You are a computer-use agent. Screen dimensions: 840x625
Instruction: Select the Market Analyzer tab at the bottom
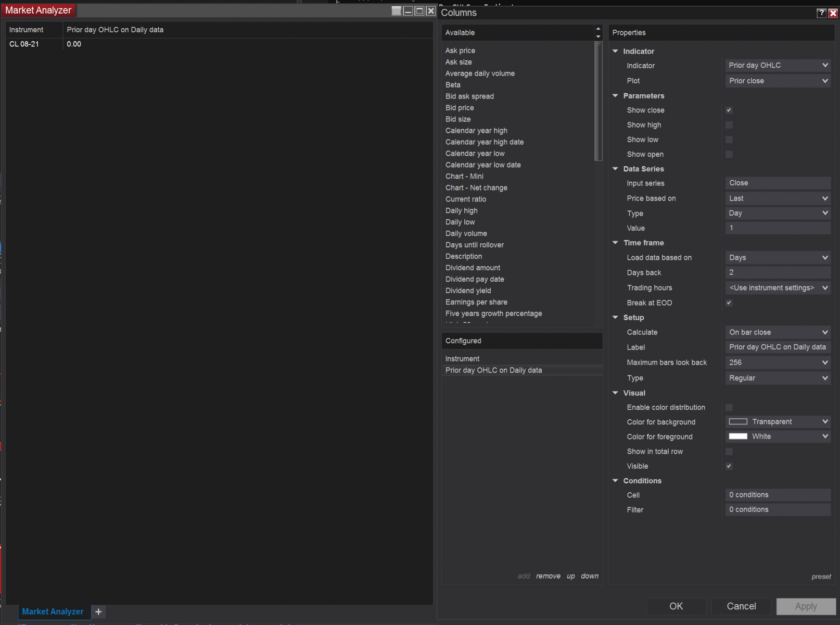pyautogui.click(x=53, y=611)
